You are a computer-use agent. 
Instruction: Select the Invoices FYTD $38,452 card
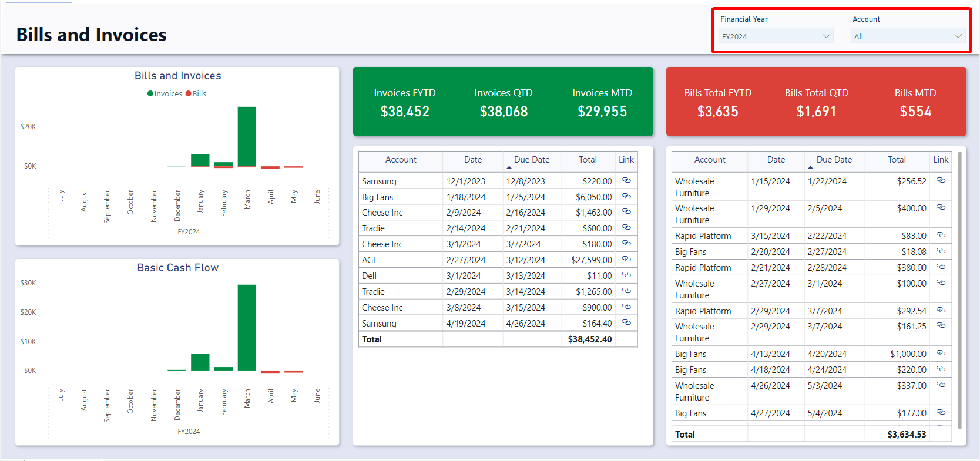[405, 102]
